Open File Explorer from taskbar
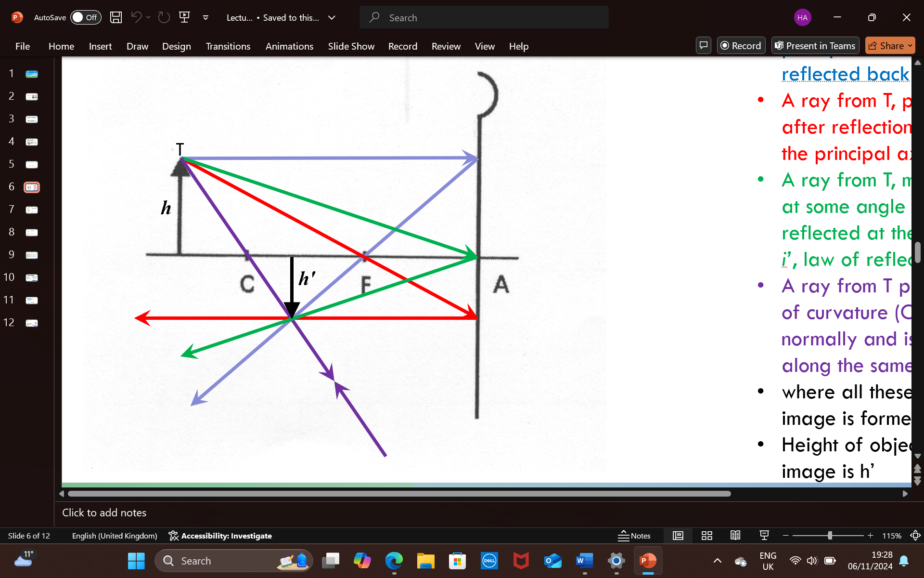Screen dimensions: 924x578 click(x=425, y=561)
